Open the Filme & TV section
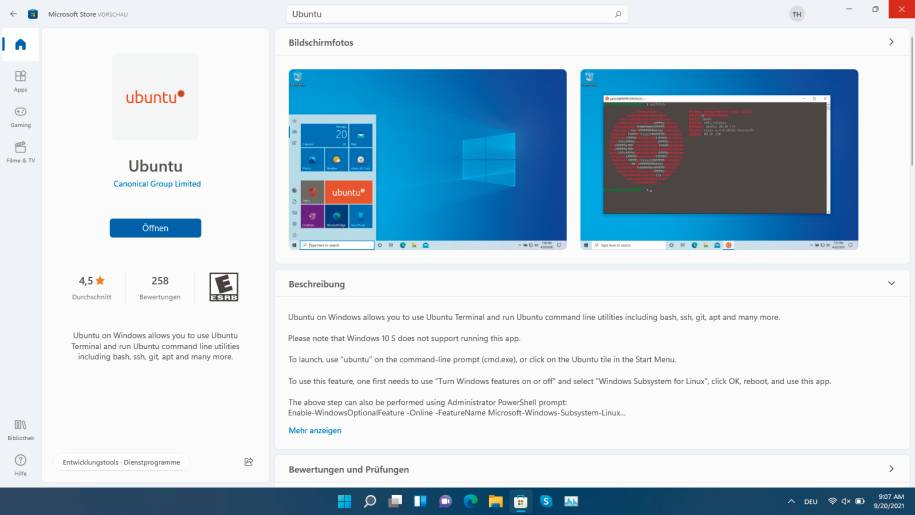 (20, 152)
